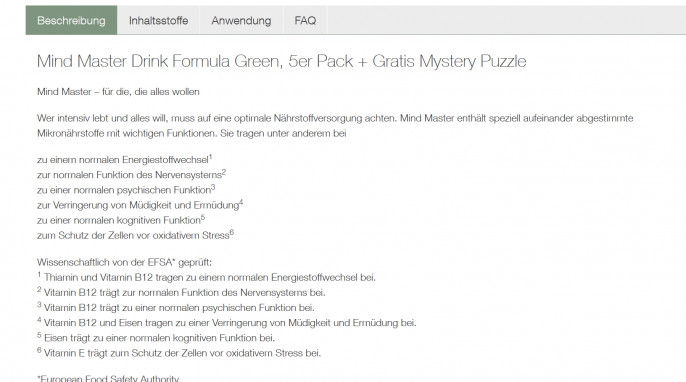Click the Mind Master Drink Formula Green heading

point(281,61)
